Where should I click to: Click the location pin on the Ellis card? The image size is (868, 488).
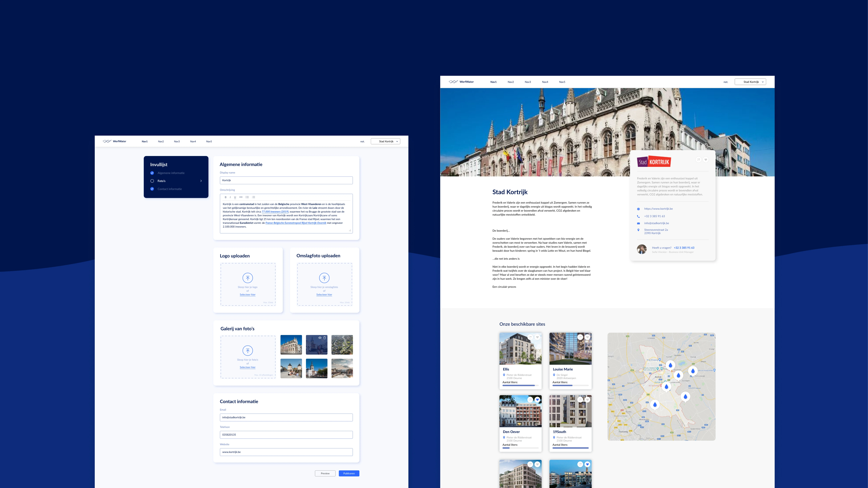tap(504, 375)
